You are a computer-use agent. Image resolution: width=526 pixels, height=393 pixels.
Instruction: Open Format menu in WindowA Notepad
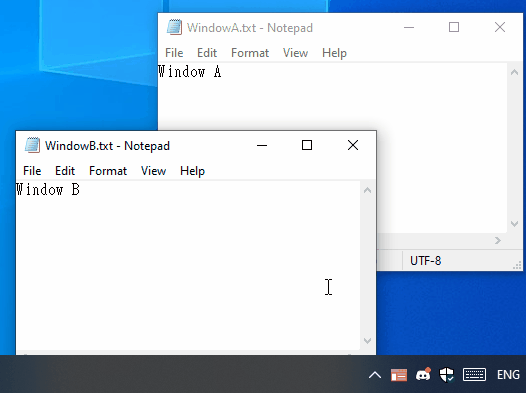pyautogui.click(x=250, y=53)
